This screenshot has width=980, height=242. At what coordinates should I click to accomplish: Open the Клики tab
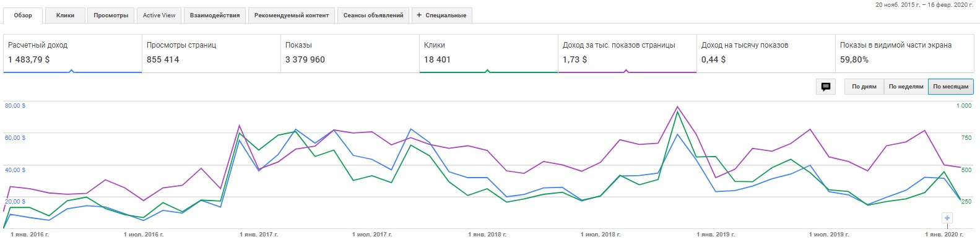tap(65, 15)
